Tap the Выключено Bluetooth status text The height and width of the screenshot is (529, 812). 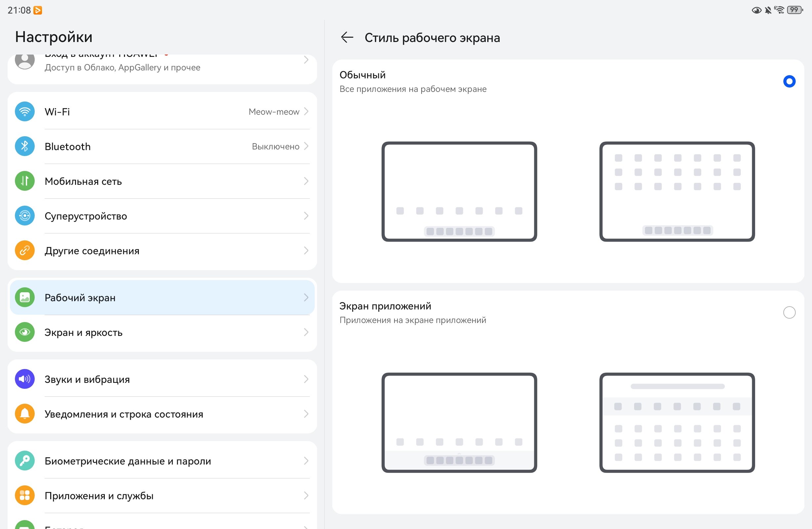point(275,146)
